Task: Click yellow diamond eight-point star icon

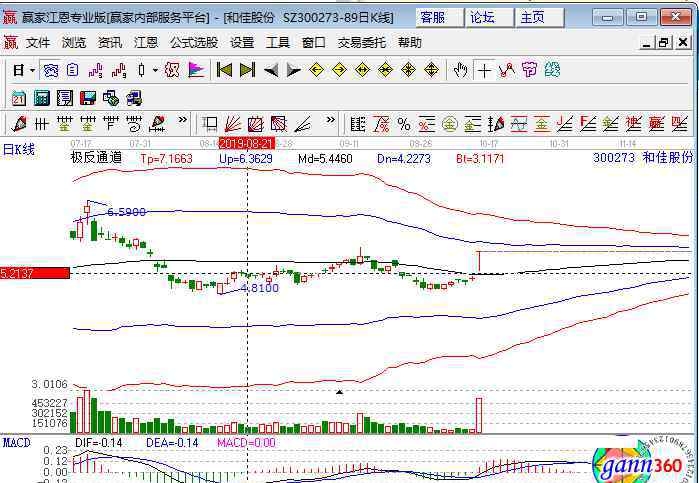Action: [x=408, y=70]
